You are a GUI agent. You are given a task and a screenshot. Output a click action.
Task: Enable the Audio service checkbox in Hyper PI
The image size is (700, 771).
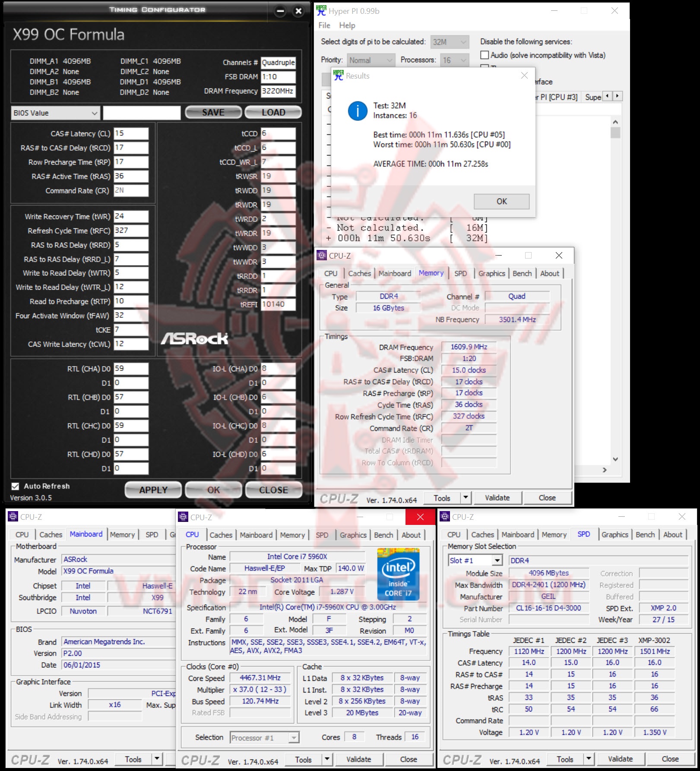(485, 55)
